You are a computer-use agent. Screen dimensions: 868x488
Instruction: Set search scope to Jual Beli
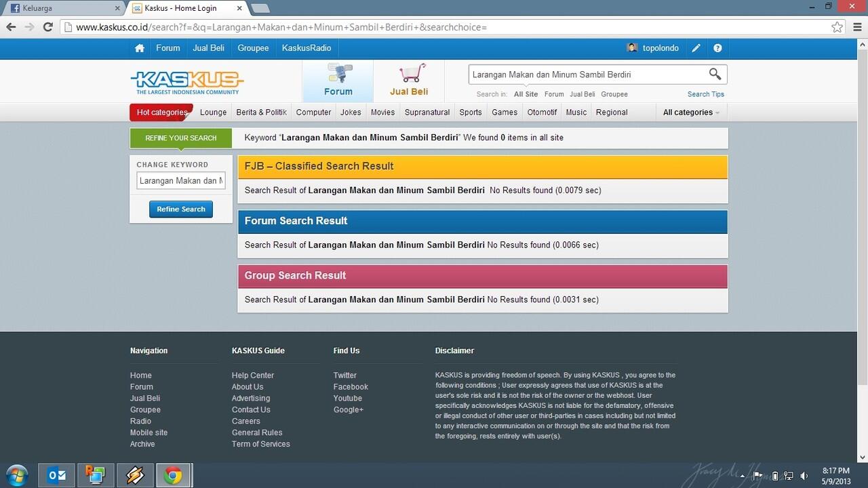tap(583, 94)
